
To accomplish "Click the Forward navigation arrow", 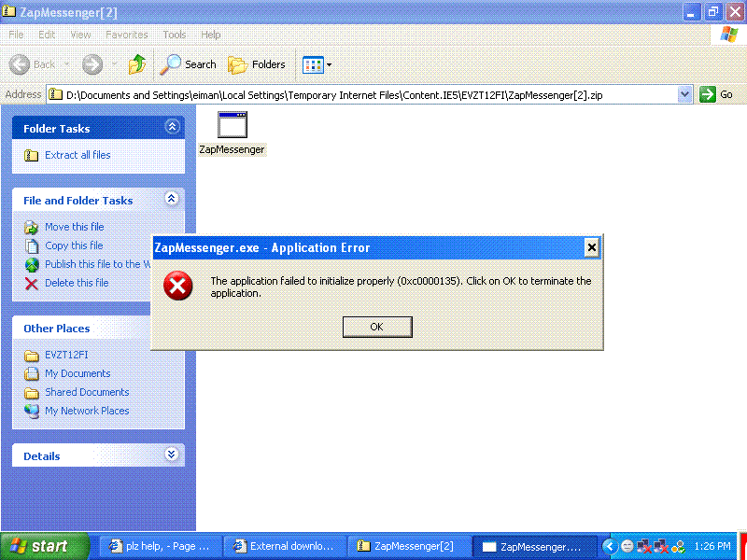I will coord(92,64).
